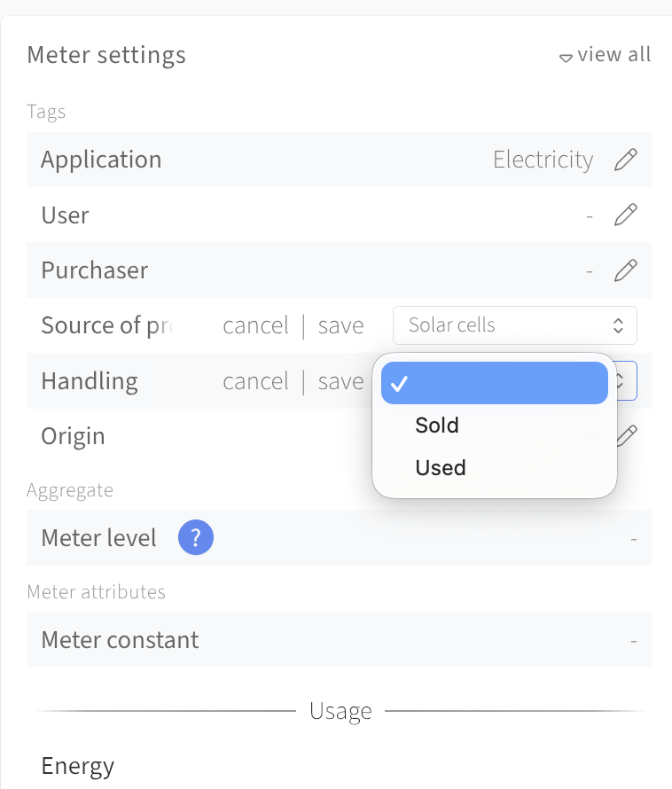Cancel the Handling edit
This screenshot has width=672, height=789.
(255, 381)
